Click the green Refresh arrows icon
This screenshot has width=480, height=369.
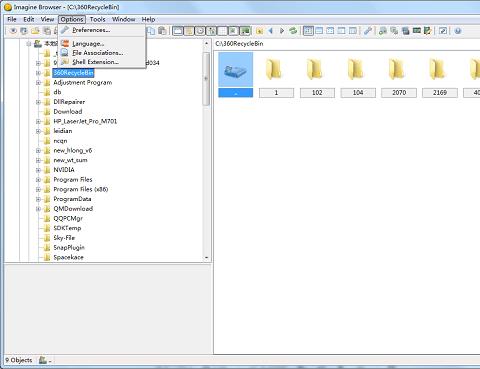[293, 31]
